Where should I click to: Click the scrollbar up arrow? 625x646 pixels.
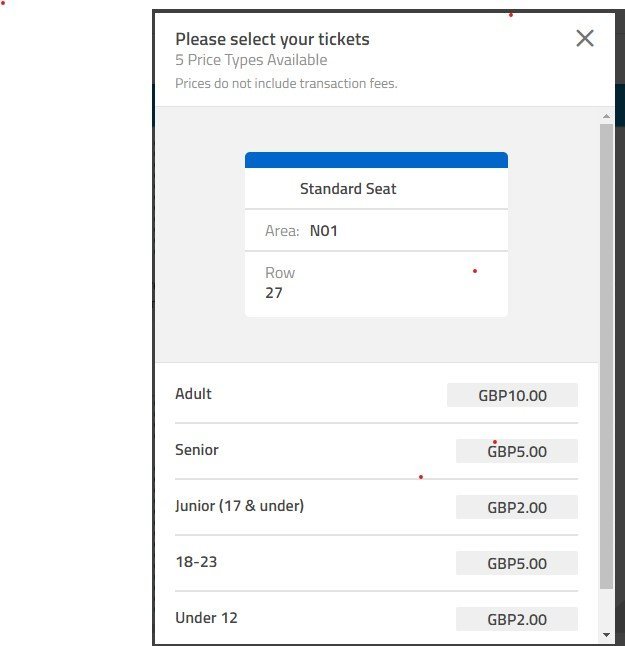(x=606, y=117)
